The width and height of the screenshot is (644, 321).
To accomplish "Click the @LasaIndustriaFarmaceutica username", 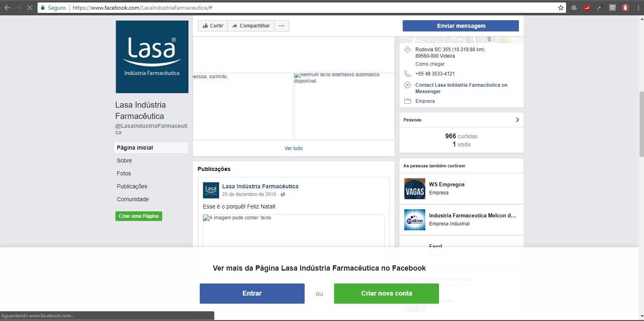I will (151, 129).
